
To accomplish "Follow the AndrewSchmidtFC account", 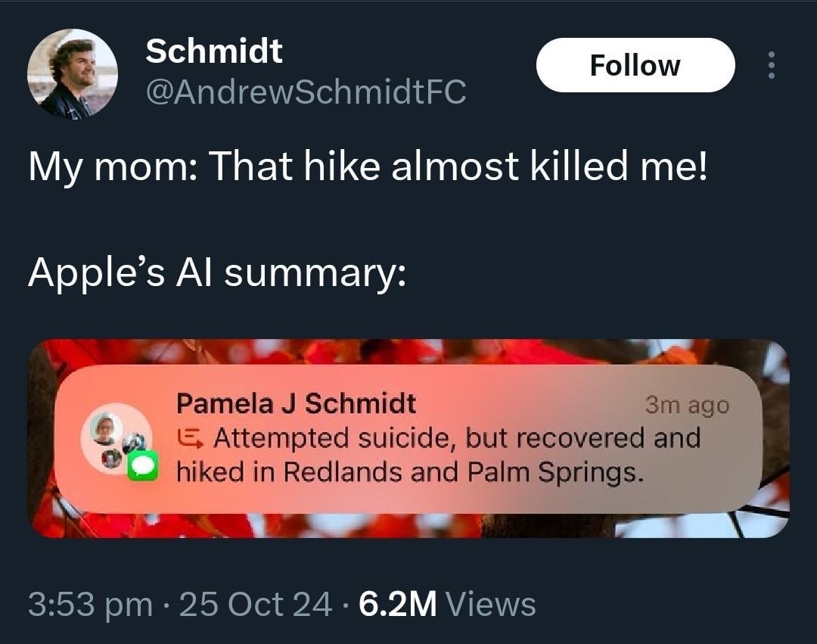I will click(x=635, y=65).
